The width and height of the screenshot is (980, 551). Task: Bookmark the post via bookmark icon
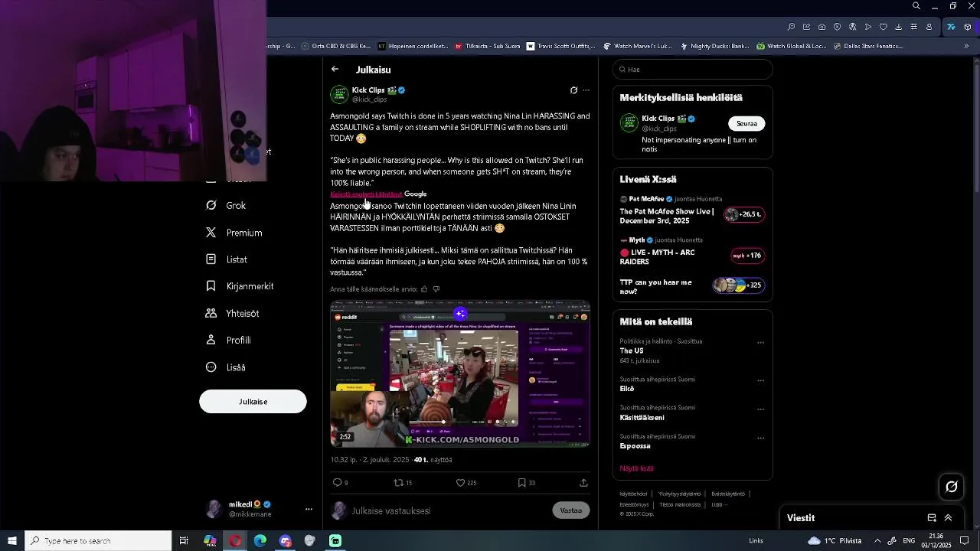(521, 483)
